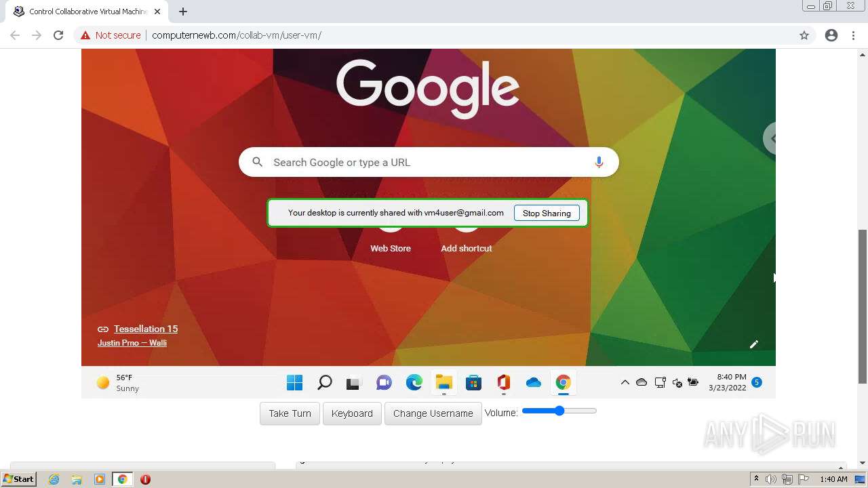Image resolution: width=868 pixels, height=488 pixels.
Task: Click Change Username button
Action: [x=433, y=413]
